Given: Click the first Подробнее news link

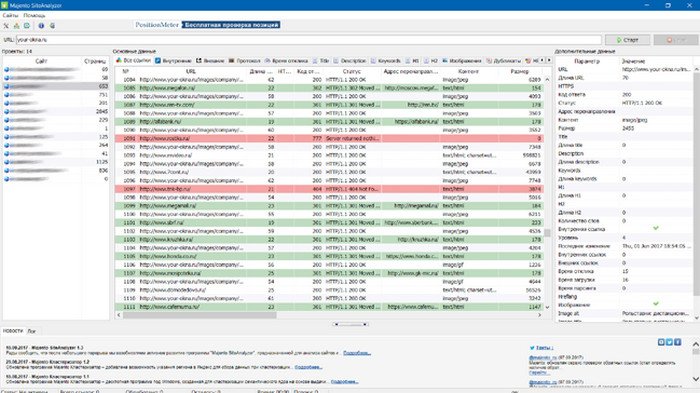Looking at the screenshot, I should (357, 353).
